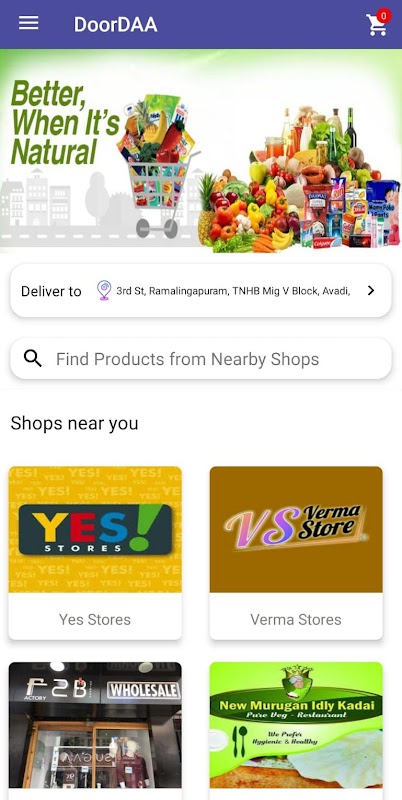
Task: Tap the DoorDAA app title
Action: coord(115,24)
